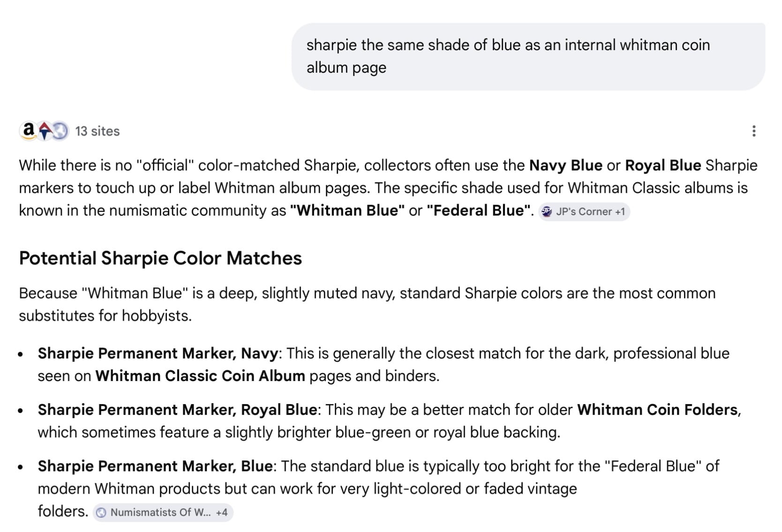This screenshot has height=532, width=782.
Task: Open the JP's Corner citation chip
Action: pyautogui.click(x=584, y=212)
